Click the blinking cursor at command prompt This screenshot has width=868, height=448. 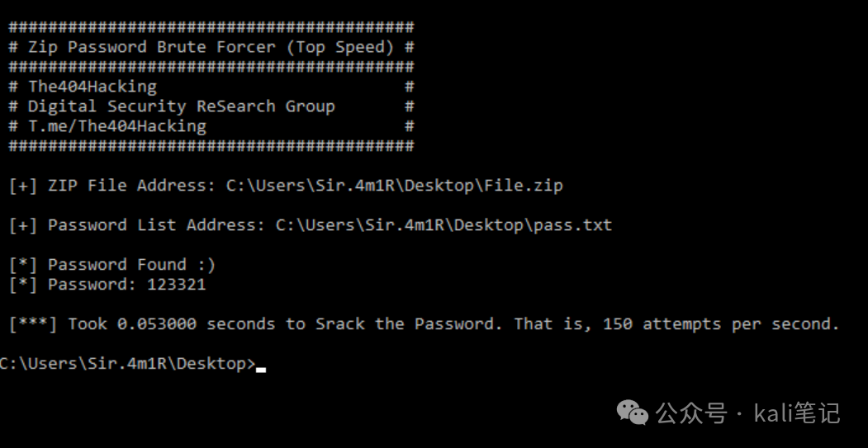tap(261, 370)
